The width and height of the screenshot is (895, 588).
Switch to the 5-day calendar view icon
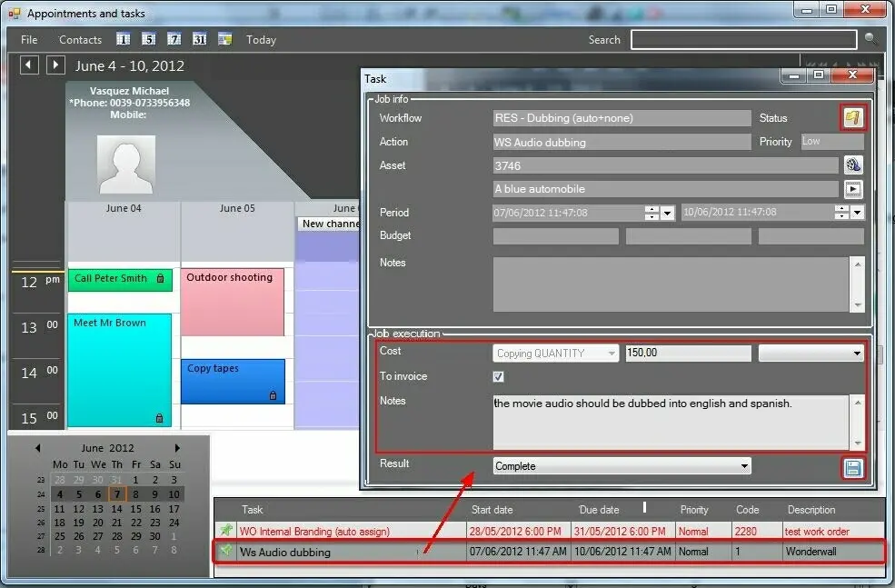coord(149,39)
